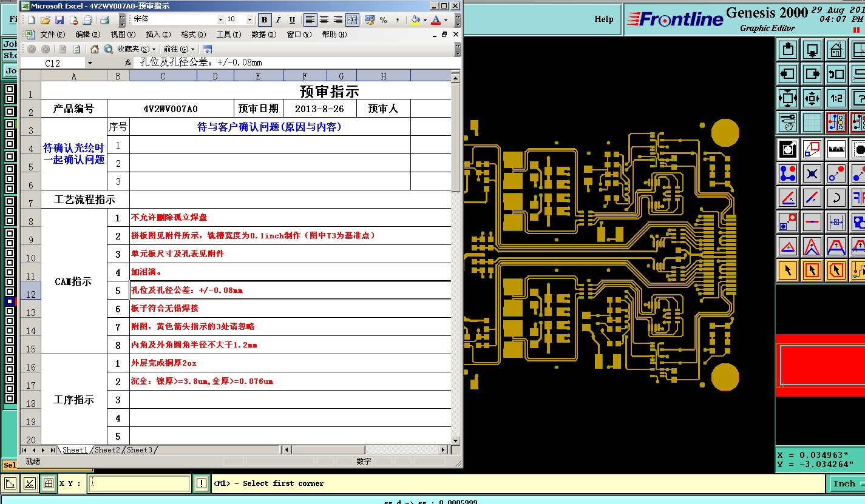Open the 收藏夹 favorites dropdown
The width and height of the screenshot is (865, 504).
(x=137, y=49)
